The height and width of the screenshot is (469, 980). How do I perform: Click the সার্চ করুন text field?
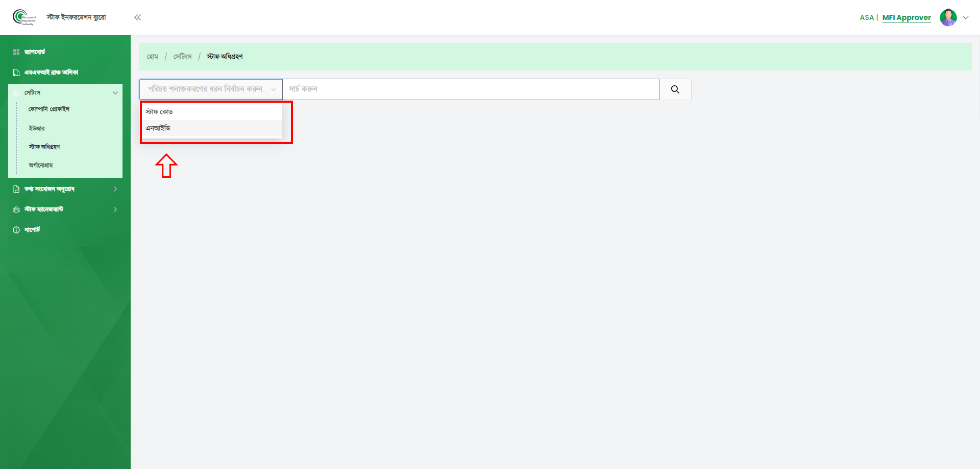(471, 89)
